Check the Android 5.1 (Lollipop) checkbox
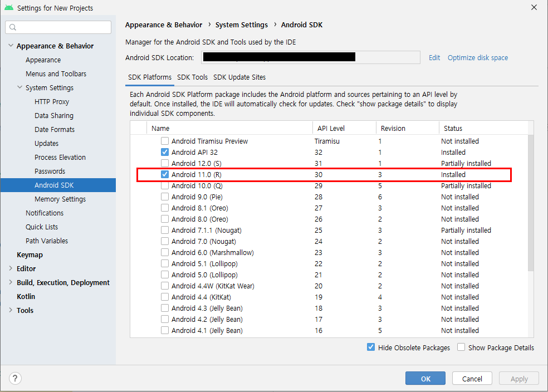This screenshot has height=392, width=548. 165,264
